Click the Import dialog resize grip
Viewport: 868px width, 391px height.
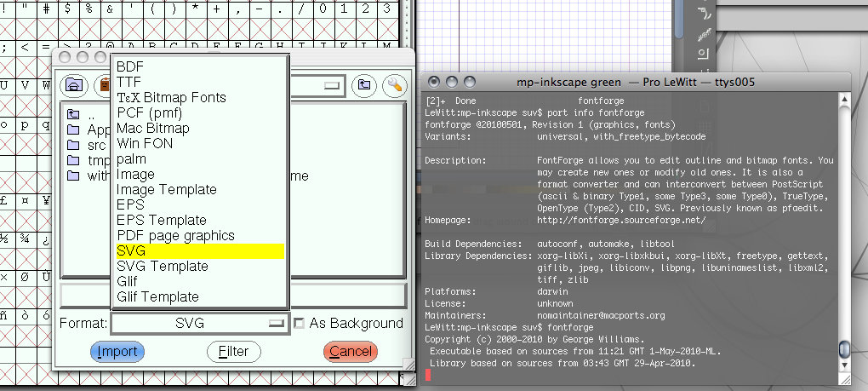pyautogui.click(x=408, y=364)
